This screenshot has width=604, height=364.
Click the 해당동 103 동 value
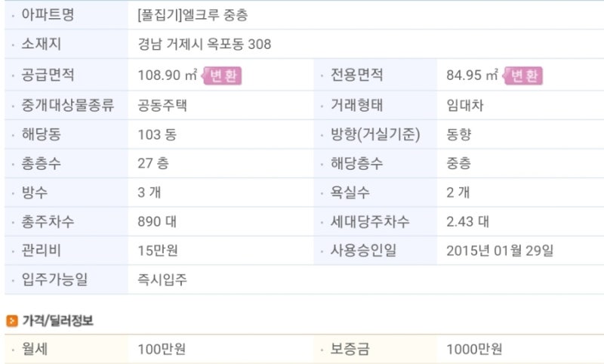pos(157,134)
